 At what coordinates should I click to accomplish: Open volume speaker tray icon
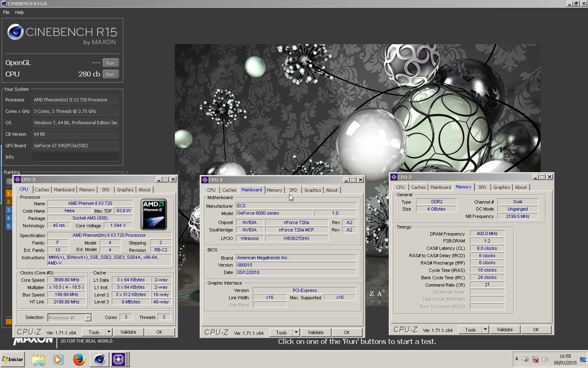click(545, 360)
